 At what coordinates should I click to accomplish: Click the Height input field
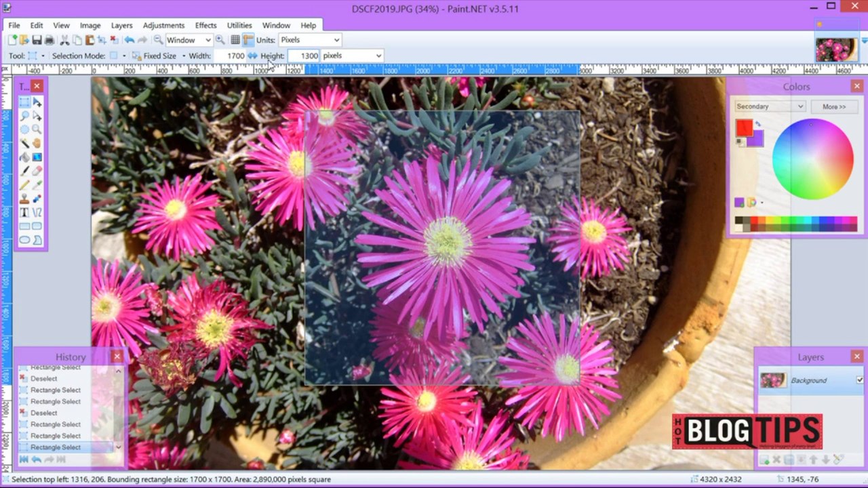(x=303, y=56)
